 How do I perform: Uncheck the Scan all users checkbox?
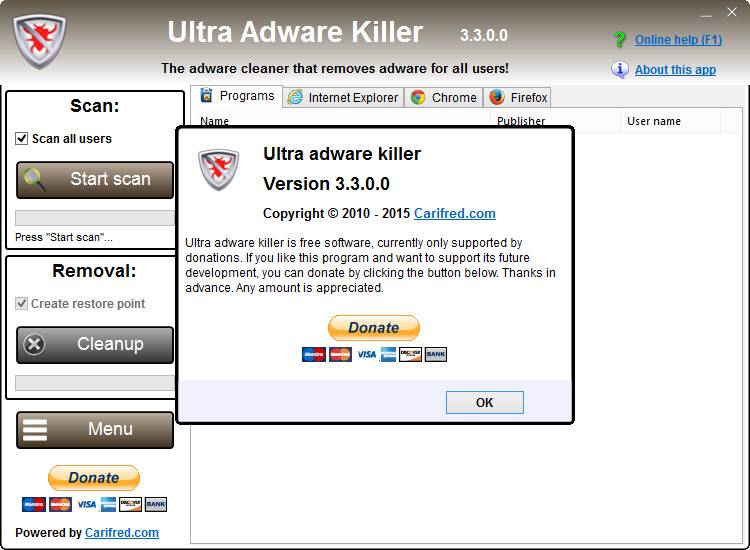22,139
